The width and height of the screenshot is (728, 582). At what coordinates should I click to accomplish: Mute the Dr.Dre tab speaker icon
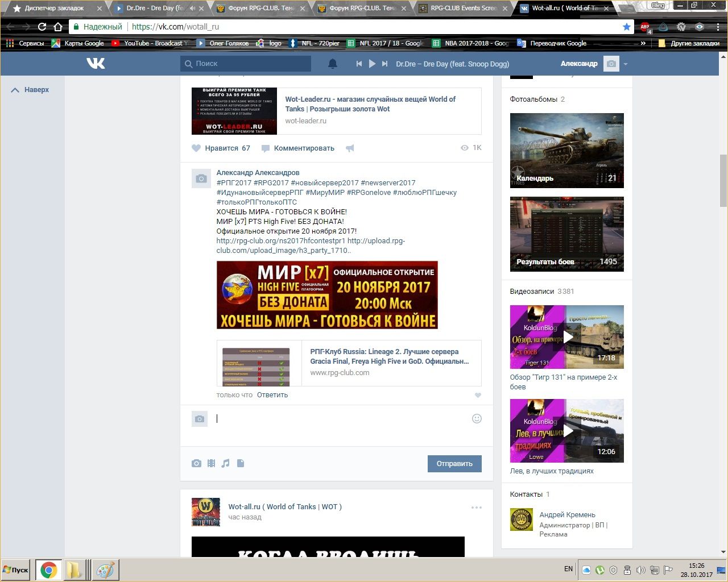click(x=192, y=8)
